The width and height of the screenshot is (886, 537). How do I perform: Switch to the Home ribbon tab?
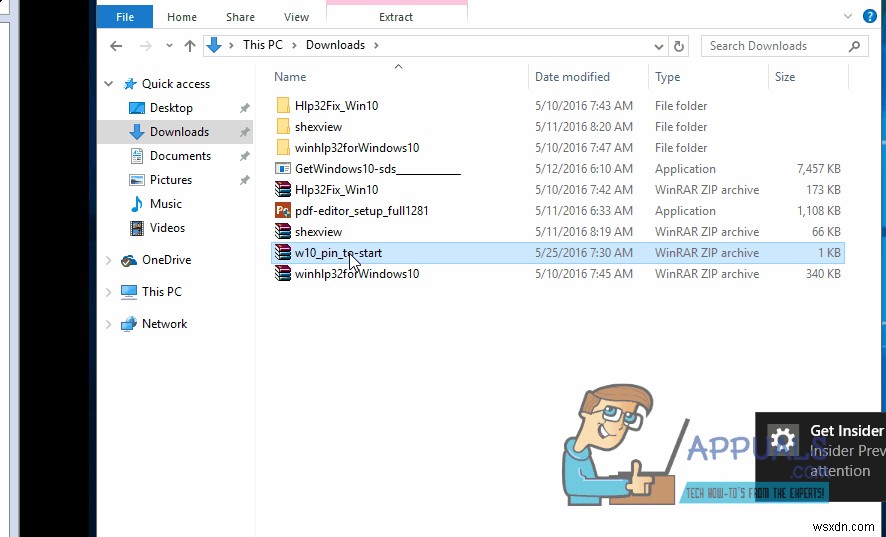[181, 17]
